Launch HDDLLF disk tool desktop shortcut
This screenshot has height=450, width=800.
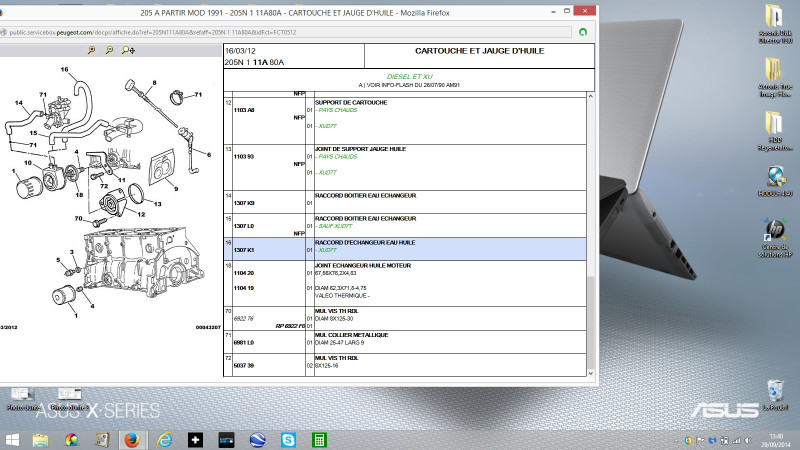click(775, 181)
